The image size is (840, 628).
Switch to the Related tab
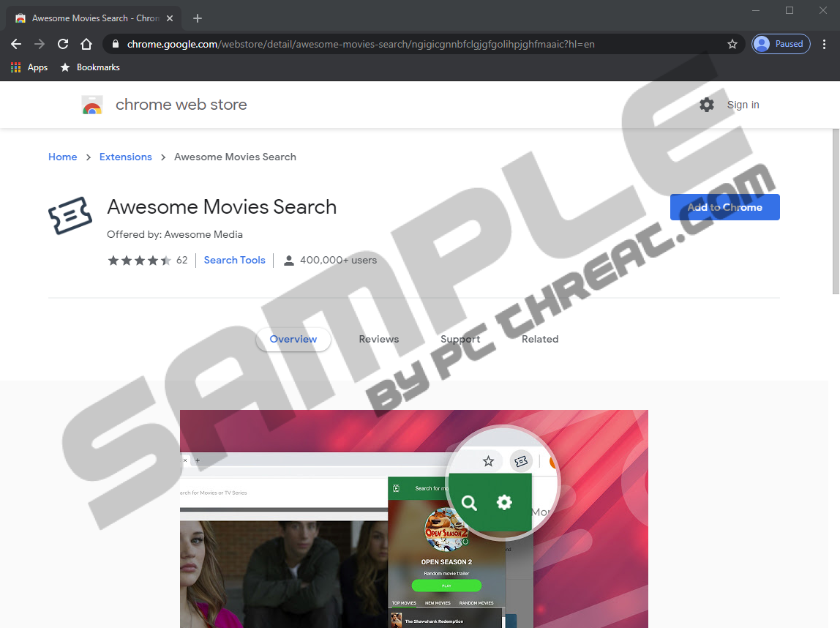coord(540,339)
